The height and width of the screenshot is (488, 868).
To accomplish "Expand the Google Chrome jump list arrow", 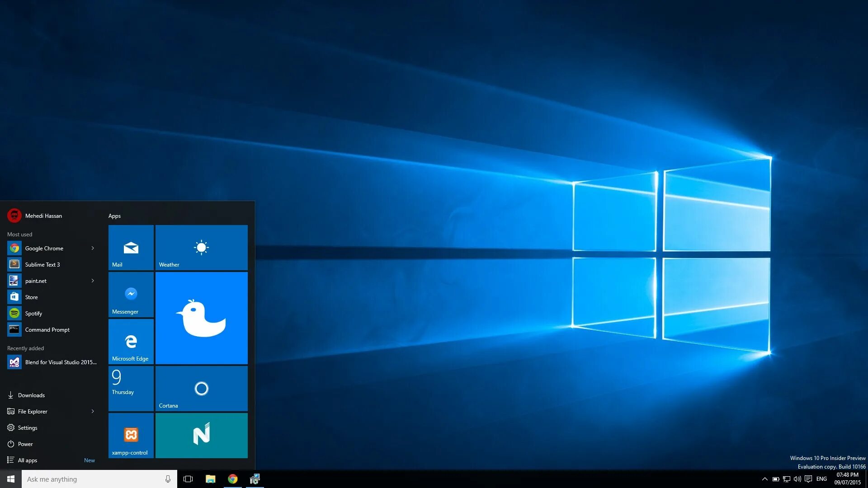I will tap(93, 248).
